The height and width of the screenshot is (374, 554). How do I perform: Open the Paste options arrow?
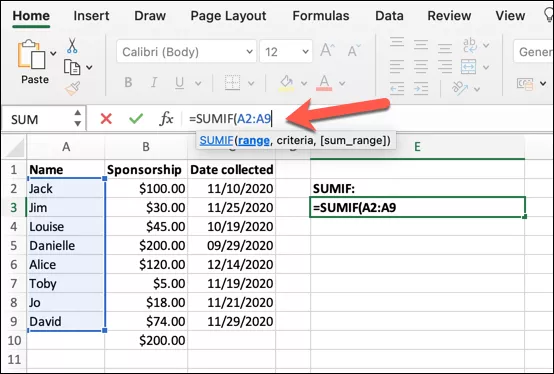tap(53, 54)
